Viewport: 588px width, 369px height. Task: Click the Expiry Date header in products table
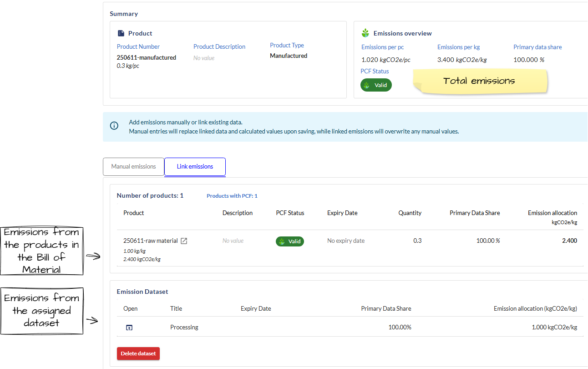click(x=342, y=213)
